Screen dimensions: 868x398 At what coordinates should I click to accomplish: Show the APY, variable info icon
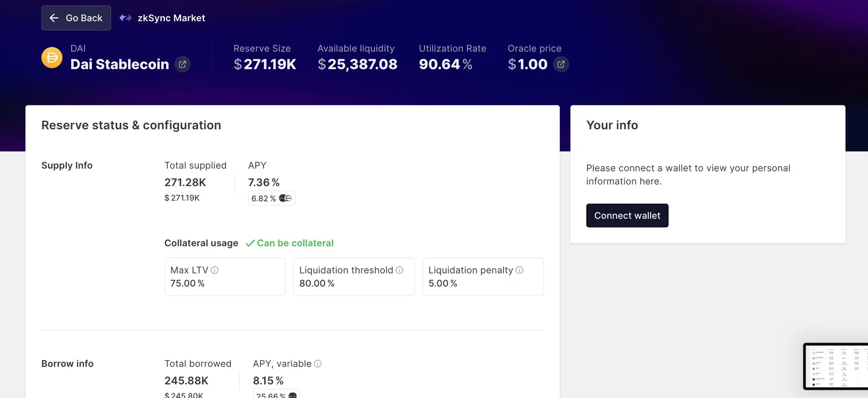[x=318, y=364]
